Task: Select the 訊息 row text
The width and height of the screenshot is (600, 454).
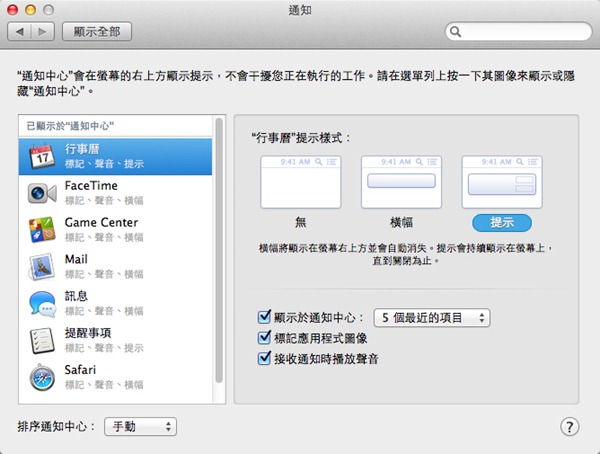Action: pos(76,296)
